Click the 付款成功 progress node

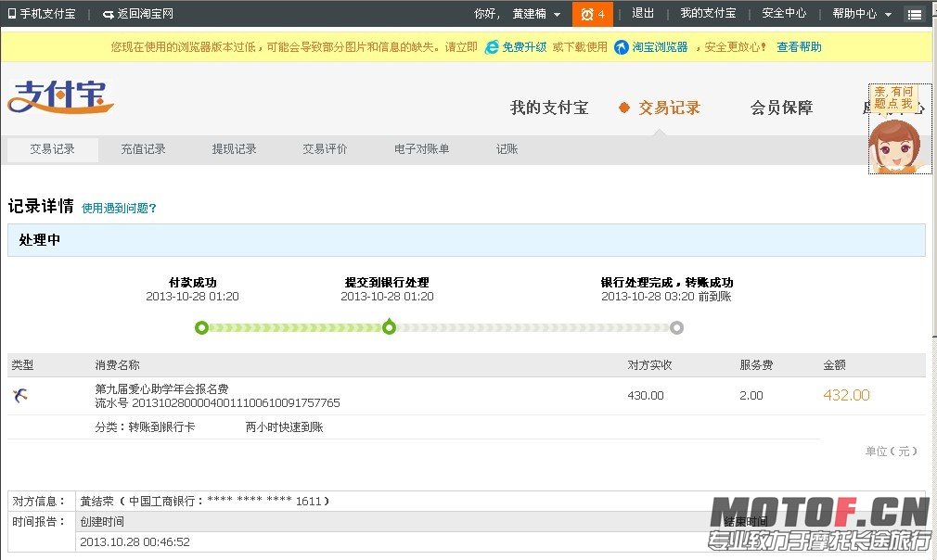[202, 328]
